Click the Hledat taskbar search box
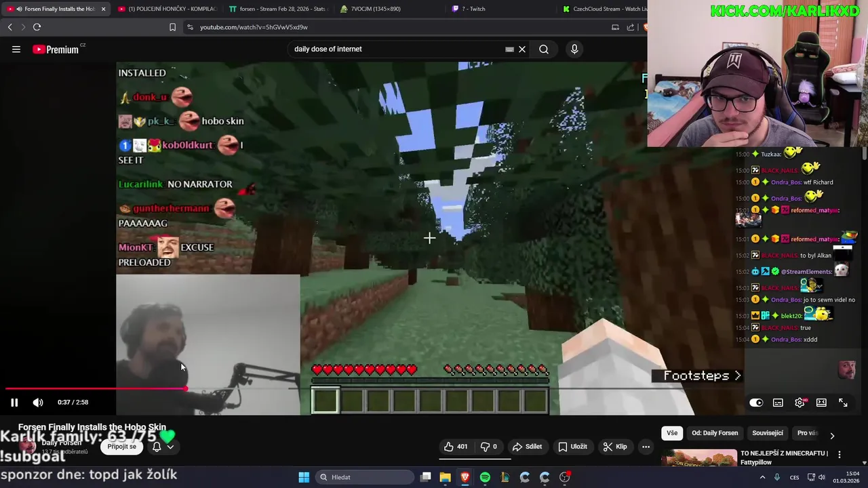 [366, 477]
